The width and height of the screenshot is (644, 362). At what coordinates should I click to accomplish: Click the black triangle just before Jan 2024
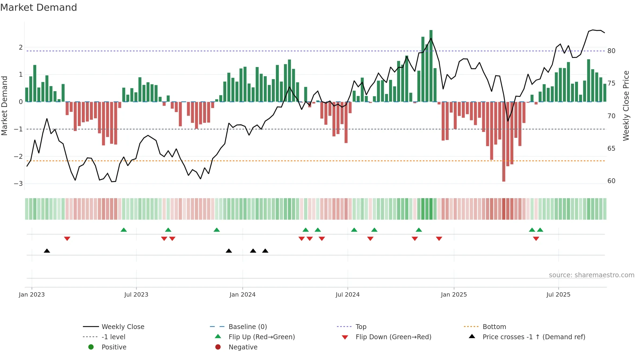229,251
